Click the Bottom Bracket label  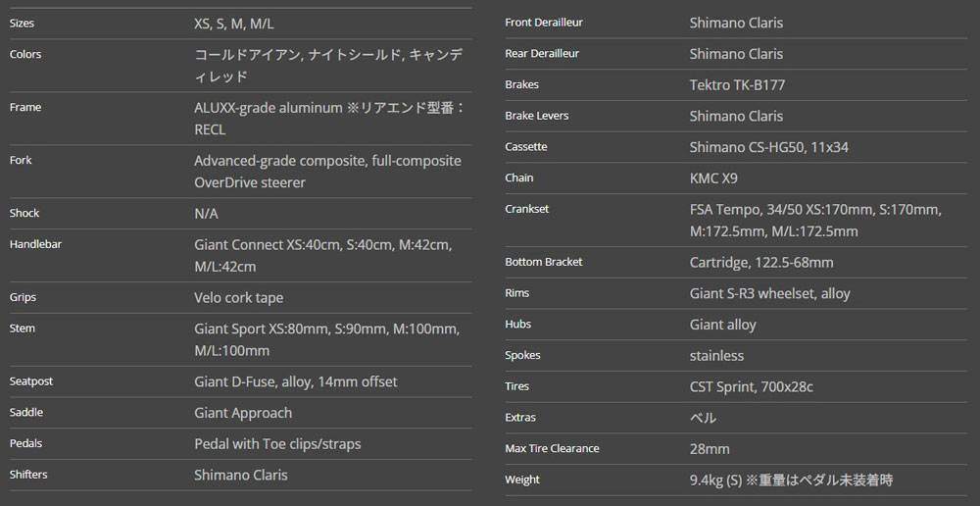(544, 262)
